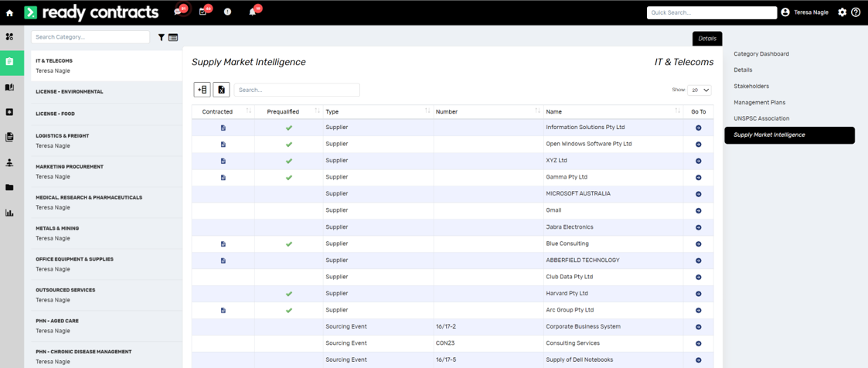Select the Marketing Procurement category

pos(107,172)
